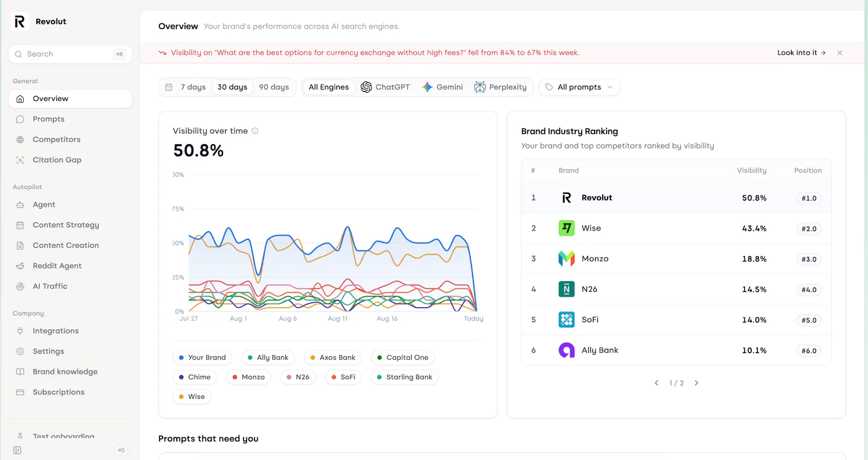The height and width of the screenshot is (460, 868).
Task: Filter by the Gemini engine
Action: [442, 87]
